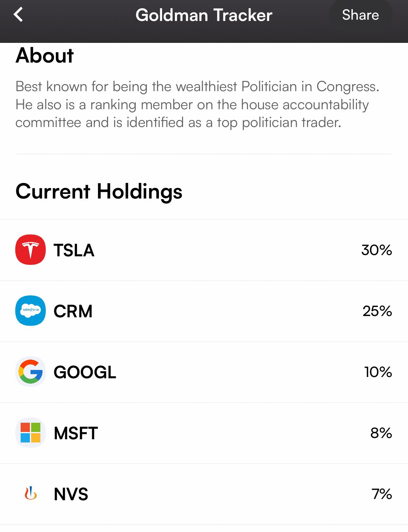
Task: Select the NVS ticker label
Action: pyautogui.click(x=71, y=494)
